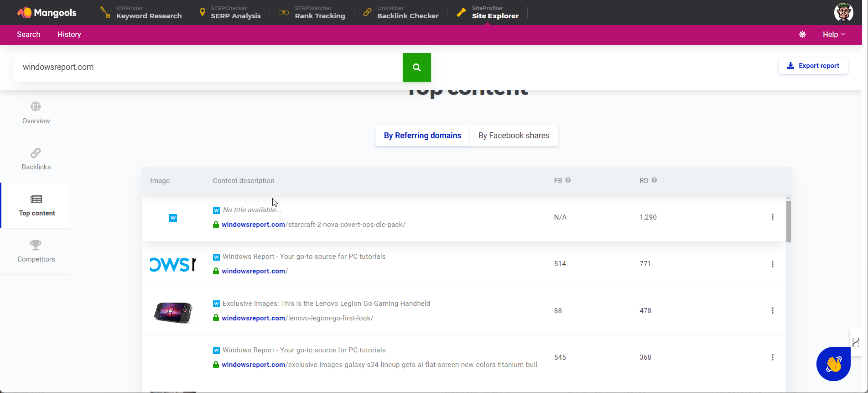
Task: Go to the History tab
Action: pos(69,35)
